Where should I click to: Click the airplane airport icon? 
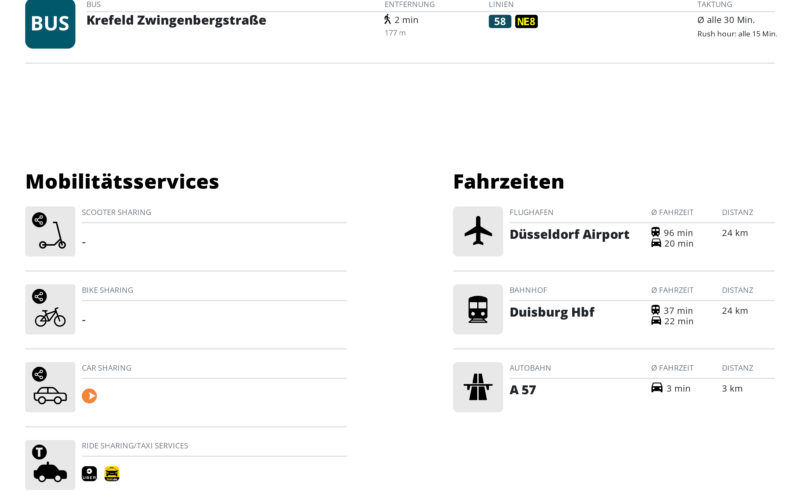pos(478,231)
